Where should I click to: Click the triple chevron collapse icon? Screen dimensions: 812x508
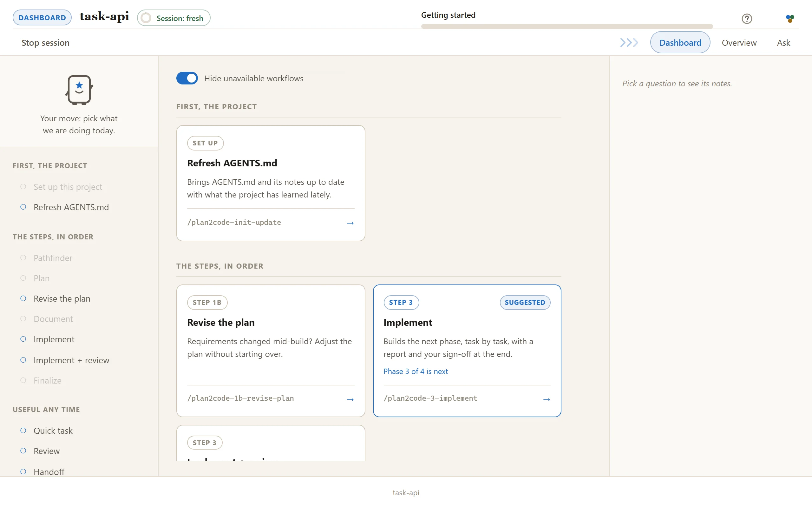[629, 43]
